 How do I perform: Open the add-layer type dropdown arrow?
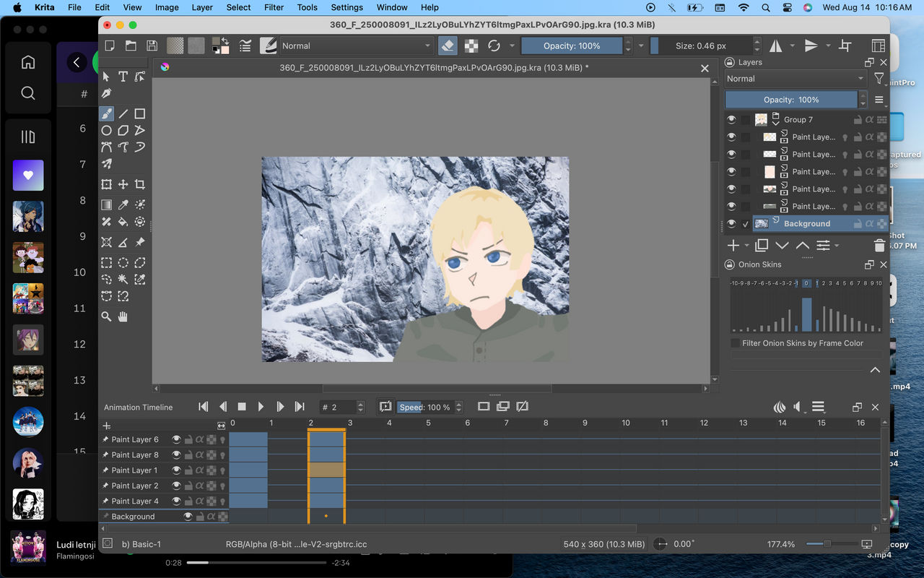tap(746, 246)
